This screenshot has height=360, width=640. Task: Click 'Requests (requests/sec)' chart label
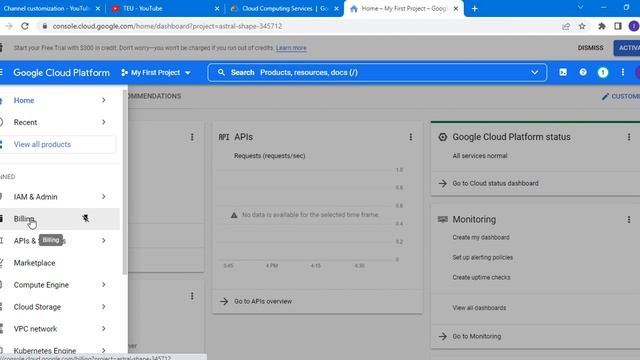(x=269, y=156)
